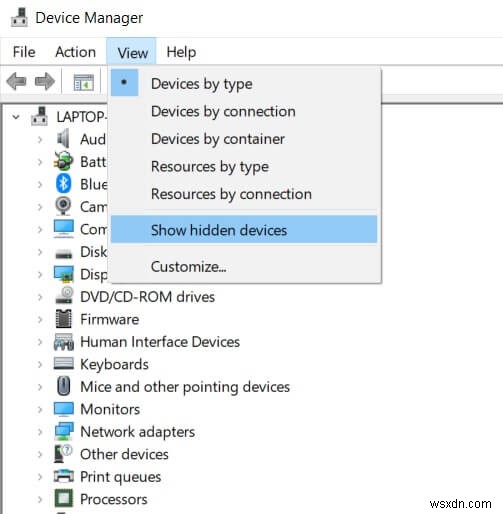Click the DVD/CD-ROM drives disc icon

coord(64,296)
